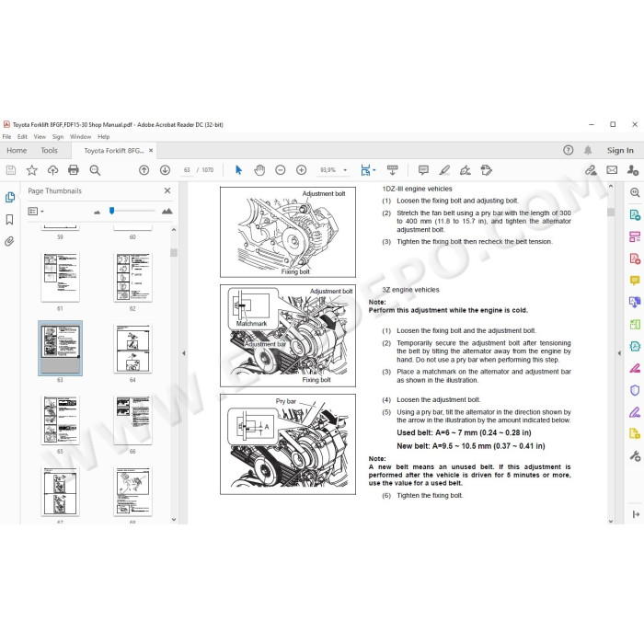Add a comment with speech bubble icon

click(423, 170)
